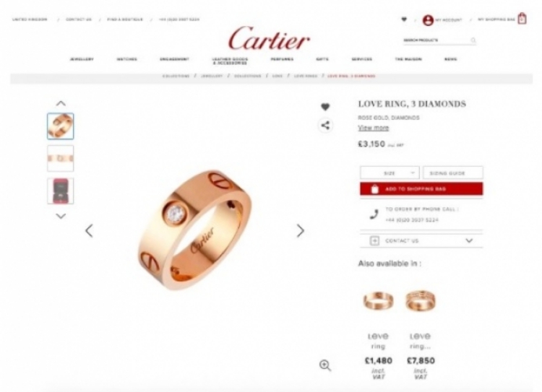Click the wishlist heart icon in header
The width and height of the screenshot is (542, 392).
[x=404, y=19]
